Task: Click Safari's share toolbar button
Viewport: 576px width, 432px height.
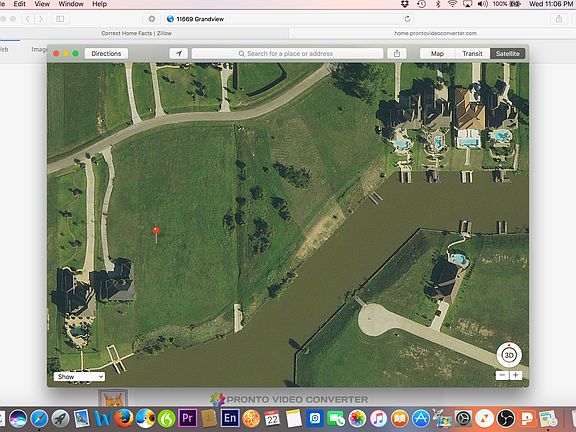Action: pyautogui.click(x=559, y=19)
